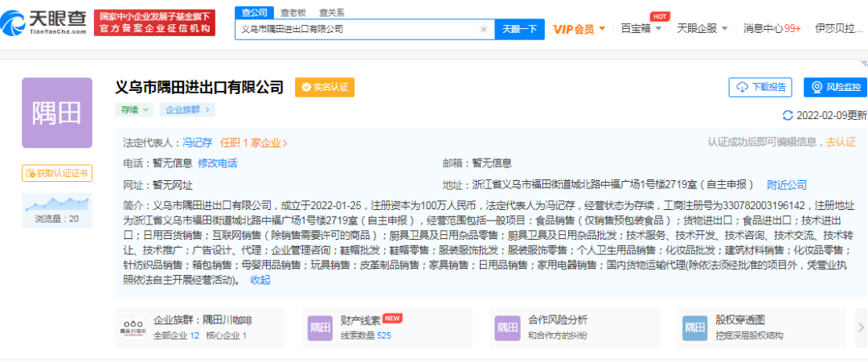Switch to the 查老板 tab

tap(293, 12)
